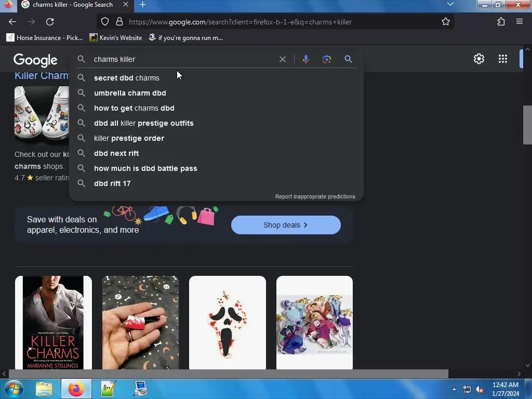View site security via the padlock icon
The image size is (532, 399).
[x=119, y=22]
